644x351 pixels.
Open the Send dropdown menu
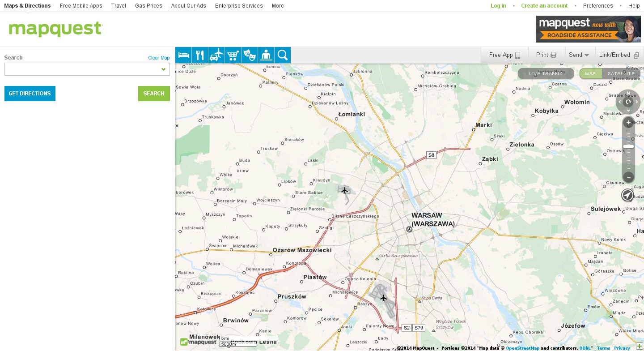(579, 55)
